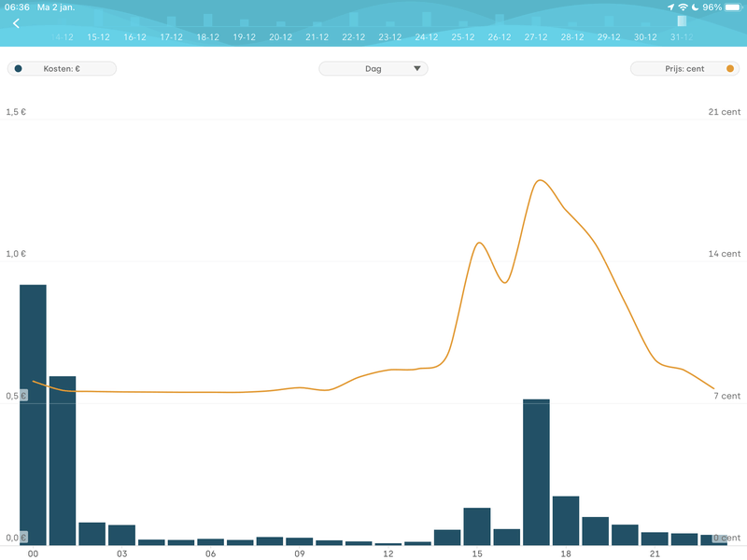Tap the Do Not Disturb moon icon
Image resolution: width=747 pixels, height=560 pixels.
click(x=695, y=7)
